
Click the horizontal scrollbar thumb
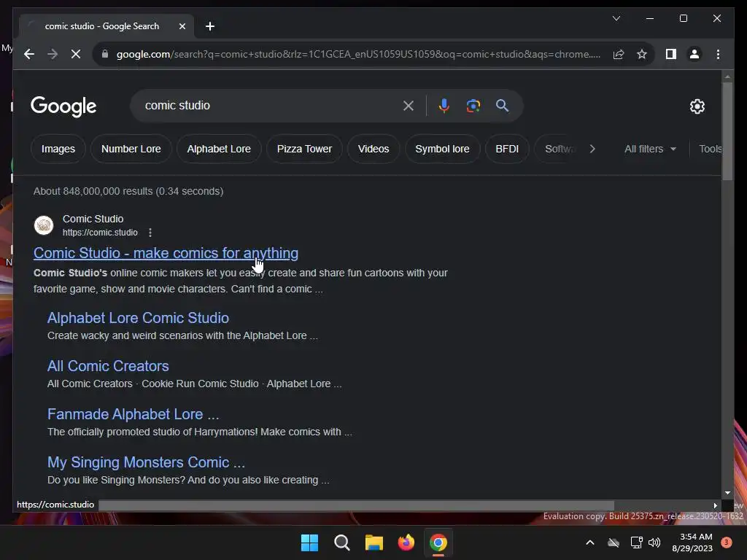(x=356, y=505)
